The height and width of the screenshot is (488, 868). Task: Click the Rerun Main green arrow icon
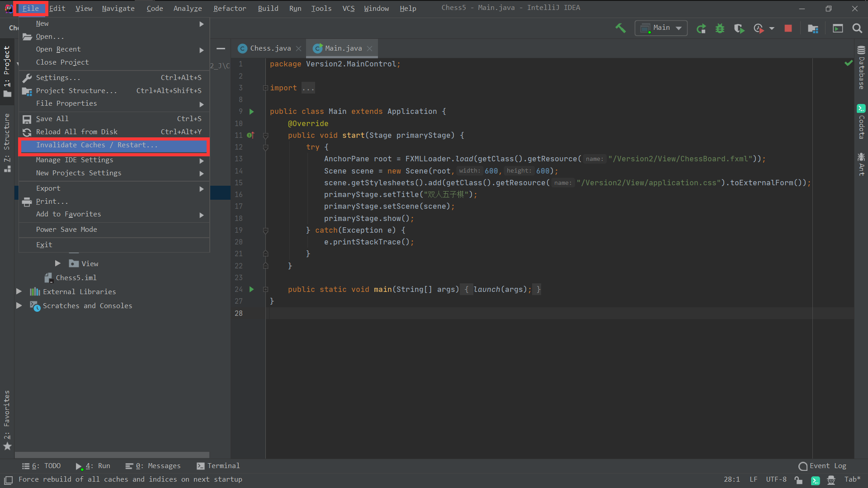click(x=701, y=28)
